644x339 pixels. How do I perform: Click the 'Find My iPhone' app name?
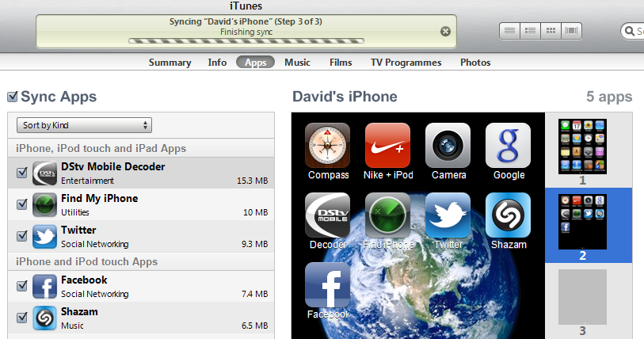(99, 199)
